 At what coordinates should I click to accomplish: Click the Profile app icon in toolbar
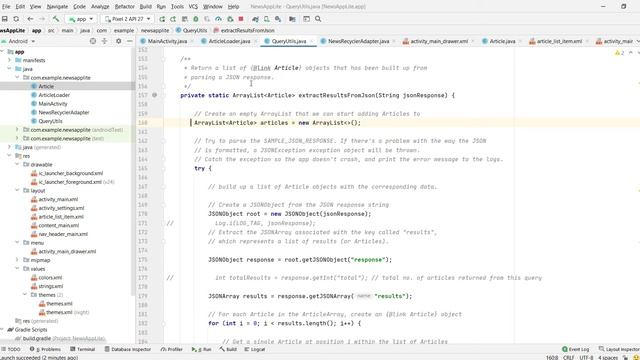tap(218, 19)
